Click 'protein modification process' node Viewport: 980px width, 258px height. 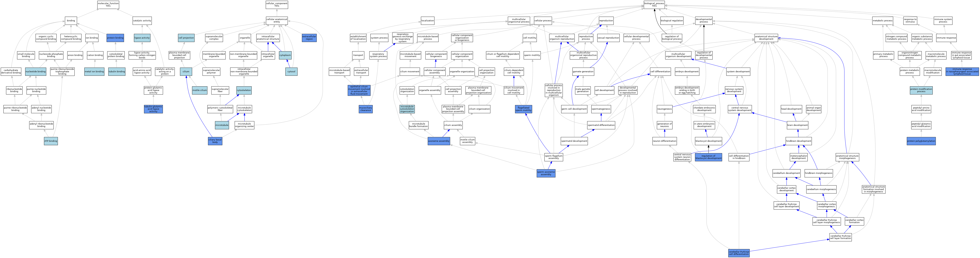coord(921,90)
